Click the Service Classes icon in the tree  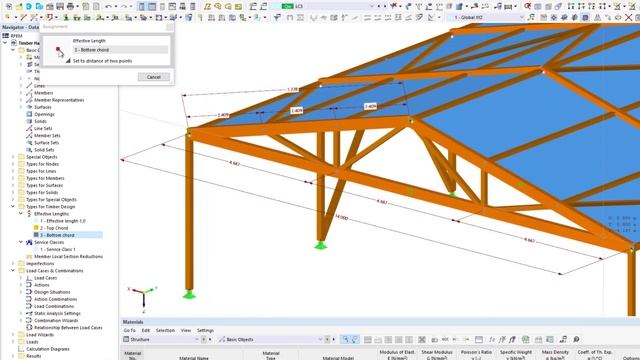(x=29, y=242)
